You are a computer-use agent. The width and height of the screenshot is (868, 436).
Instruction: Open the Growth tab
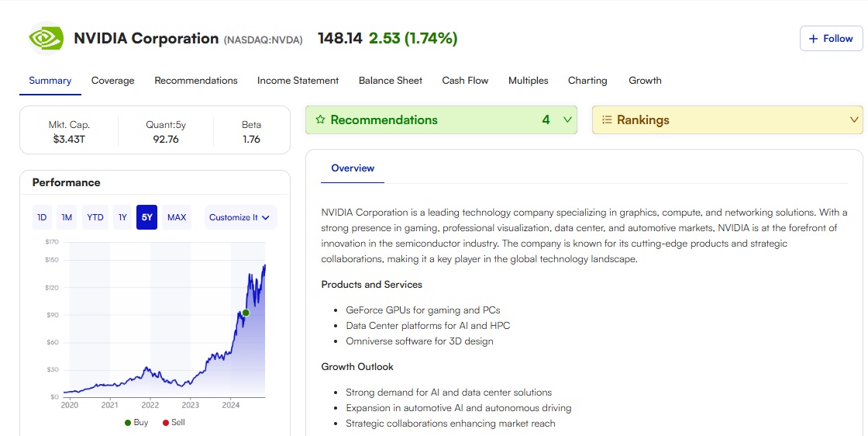[x=645, y=81]
